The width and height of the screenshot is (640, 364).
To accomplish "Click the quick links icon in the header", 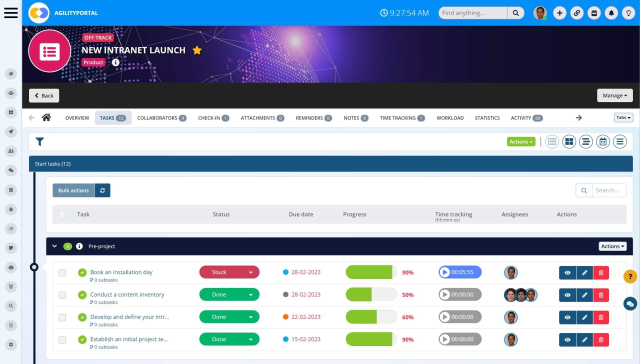I will [577, 12].
